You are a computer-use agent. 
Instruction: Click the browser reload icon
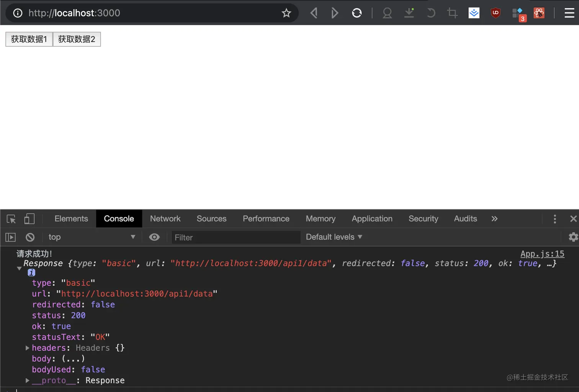(x=357, y=13)
